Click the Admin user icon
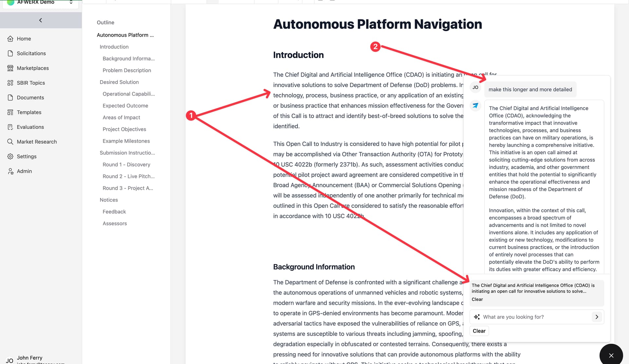The image size is (629, 364). coord(10,171)
